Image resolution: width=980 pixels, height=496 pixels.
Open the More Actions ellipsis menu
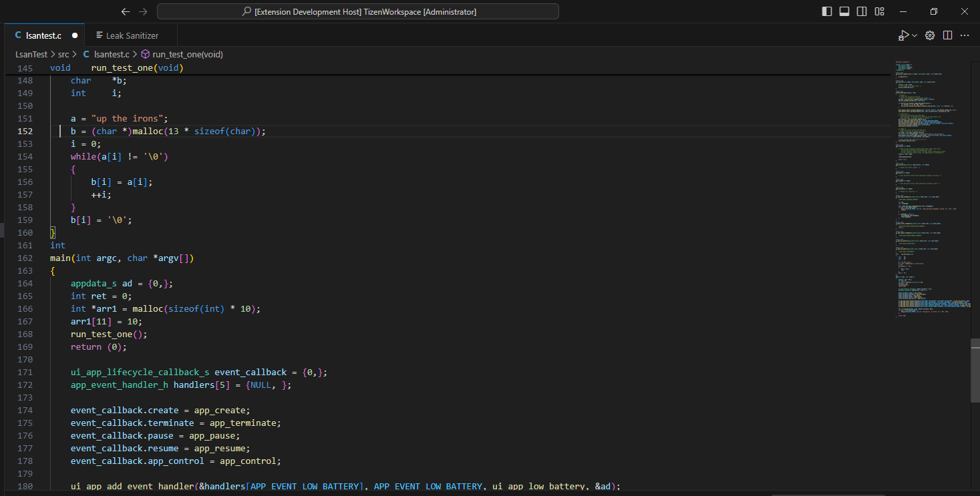pyautogui.click(x=965, y=35)
